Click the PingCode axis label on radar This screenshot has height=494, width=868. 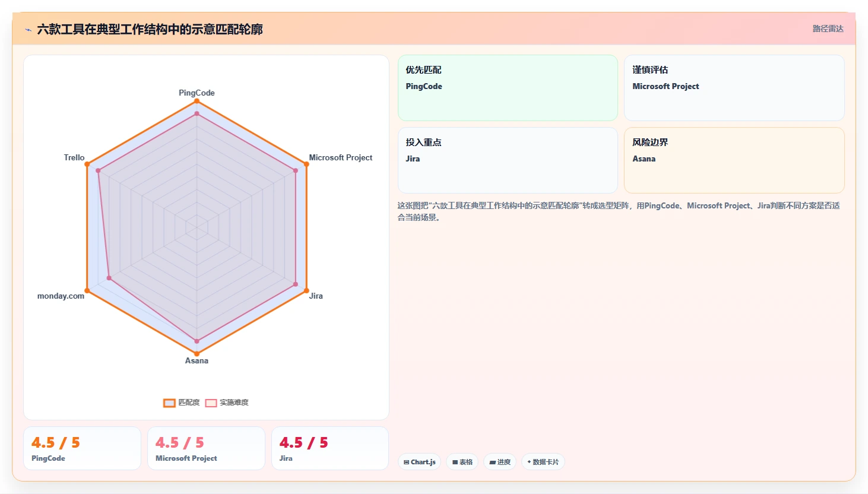click(197, 93)
